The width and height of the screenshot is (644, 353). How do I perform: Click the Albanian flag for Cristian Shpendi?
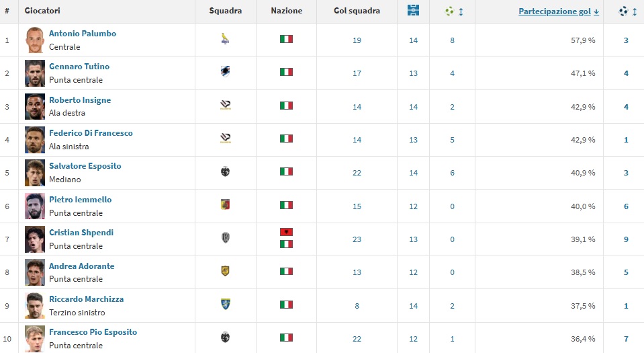point(286,232)
